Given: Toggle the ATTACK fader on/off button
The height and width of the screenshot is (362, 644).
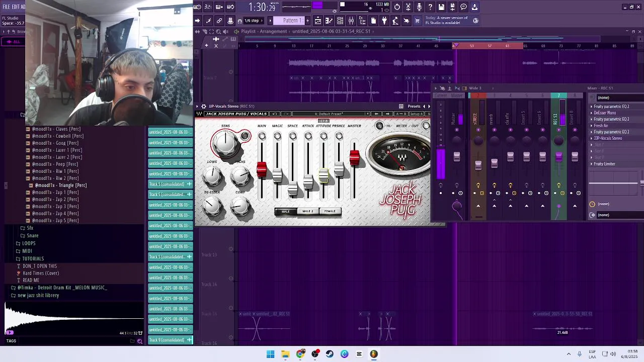Looking at the screenshot, I should (308, 136).
